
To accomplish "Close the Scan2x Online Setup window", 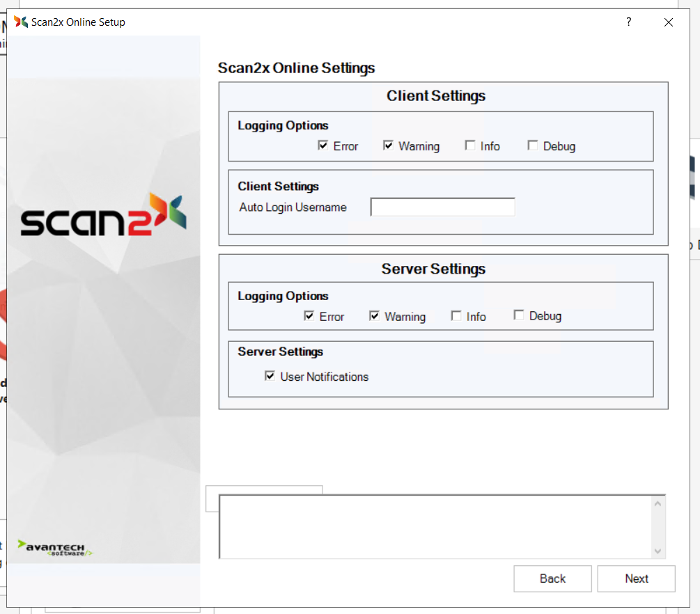I will pyautogui.click(x=668, y=22).
